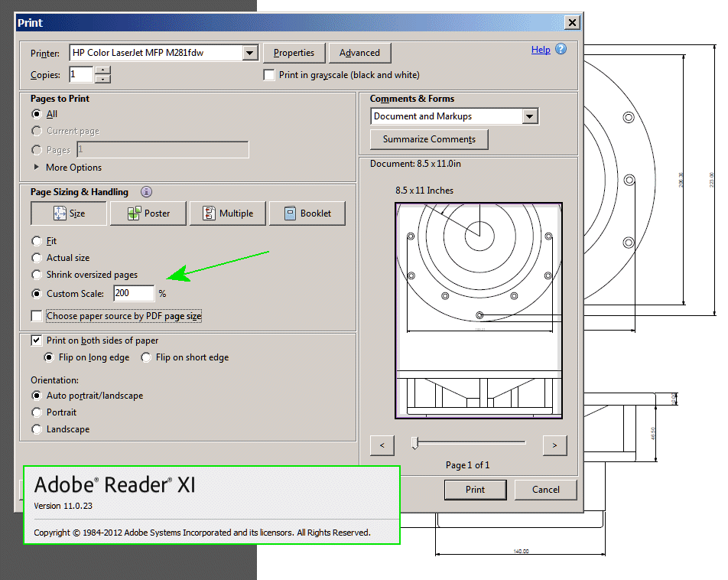The image size is (728, 580).
Task: Decrease the Copies count with down arrow
Action: tap(102, 79)
